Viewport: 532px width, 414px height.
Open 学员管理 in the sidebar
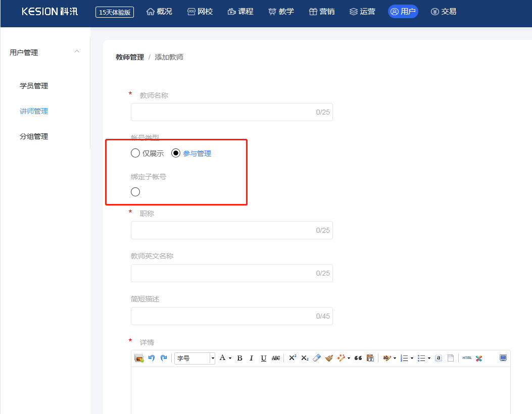(x=34, y=86)
